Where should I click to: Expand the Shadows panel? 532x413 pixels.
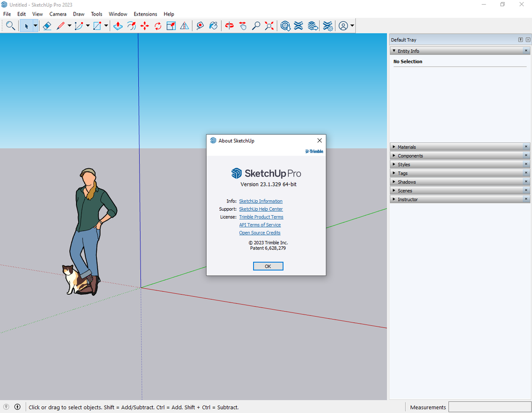pyautogui.click(x=394, y=182)
